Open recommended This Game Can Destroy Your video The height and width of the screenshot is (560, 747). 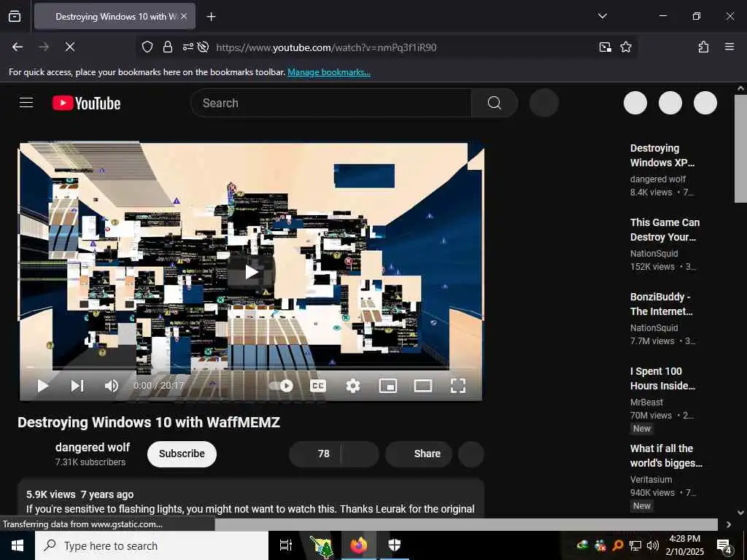pos(665,230)
